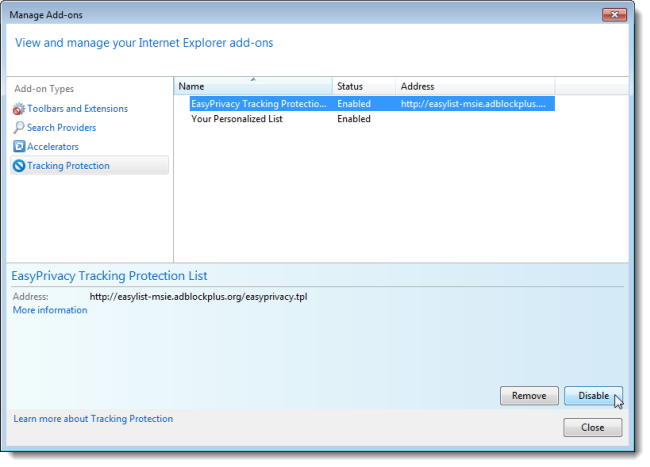Disable the selected tracking protection list
Viewport: 650px width, 467px height.
(593, 396)
